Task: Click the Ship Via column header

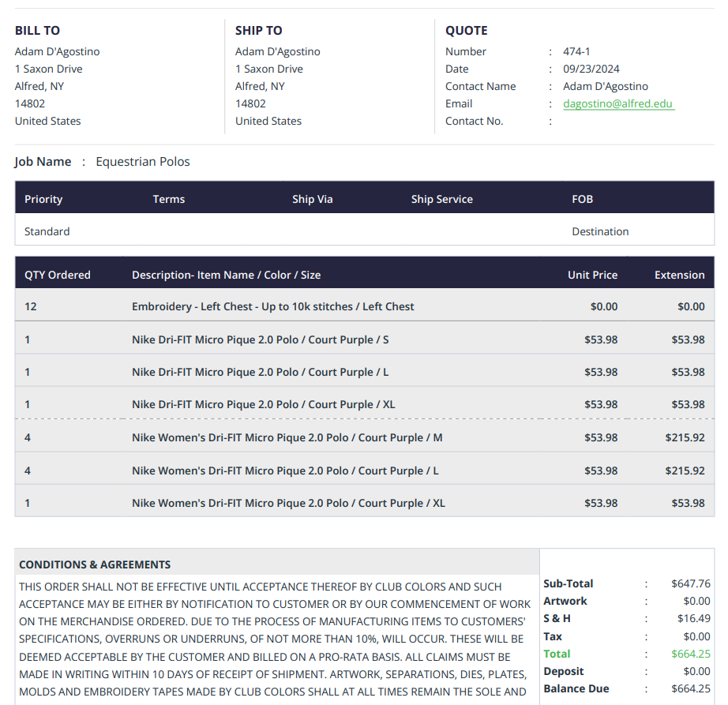Action: coord(312,199)
